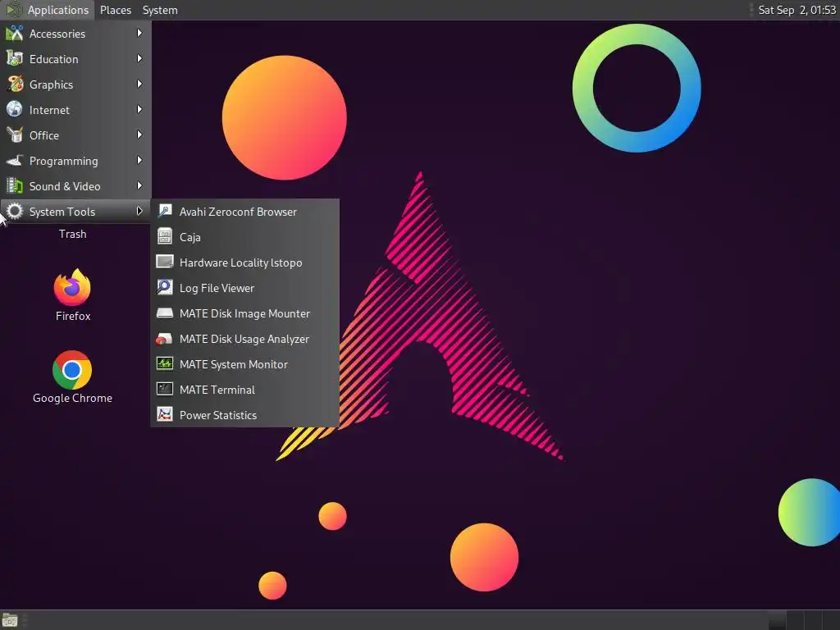Select the Programming label text

(64, 162)
